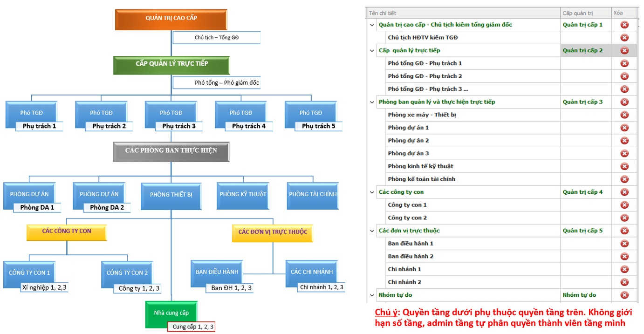Collapse the Các công ty con group
The height and width of the screenshot is (334, 644).
tap(372, 192)
